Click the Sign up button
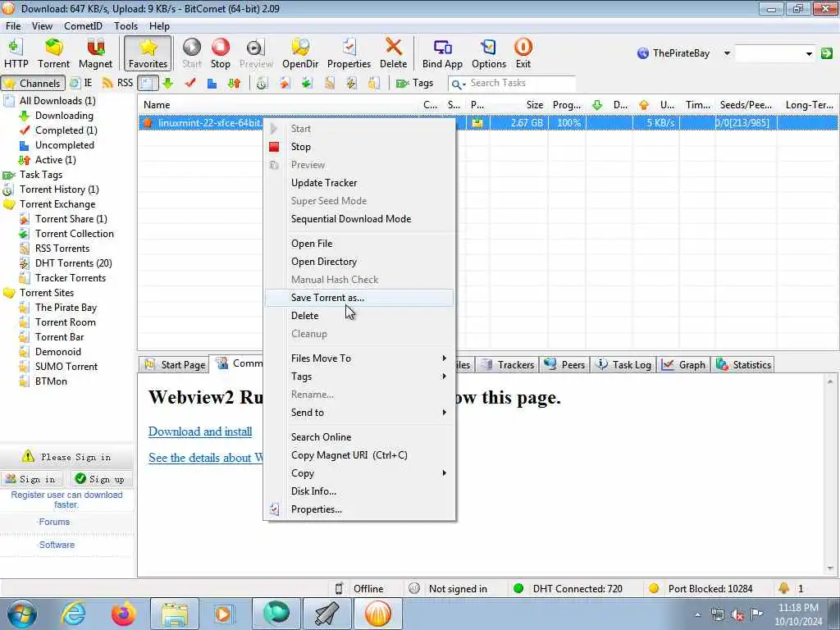The image size is (840, 630). pos(101,479)
